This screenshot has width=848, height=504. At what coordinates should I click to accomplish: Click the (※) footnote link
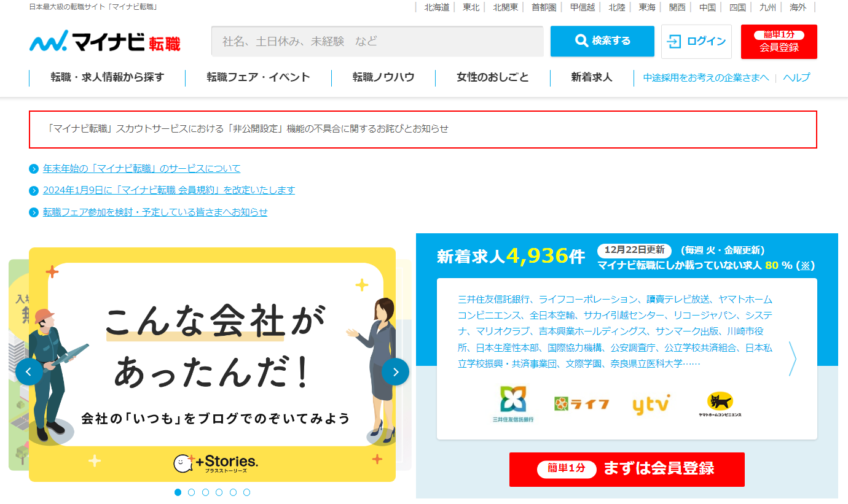click(x=806, y=266)
